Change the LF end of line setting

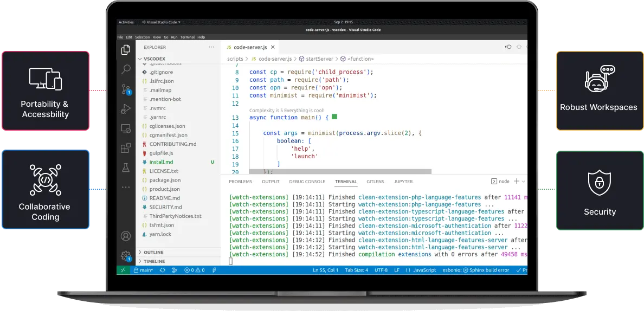[x=397, y=270]
